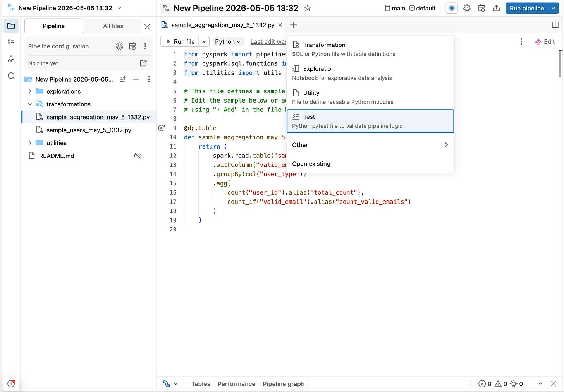Switch to the All files tab

[x=113, y=26]
